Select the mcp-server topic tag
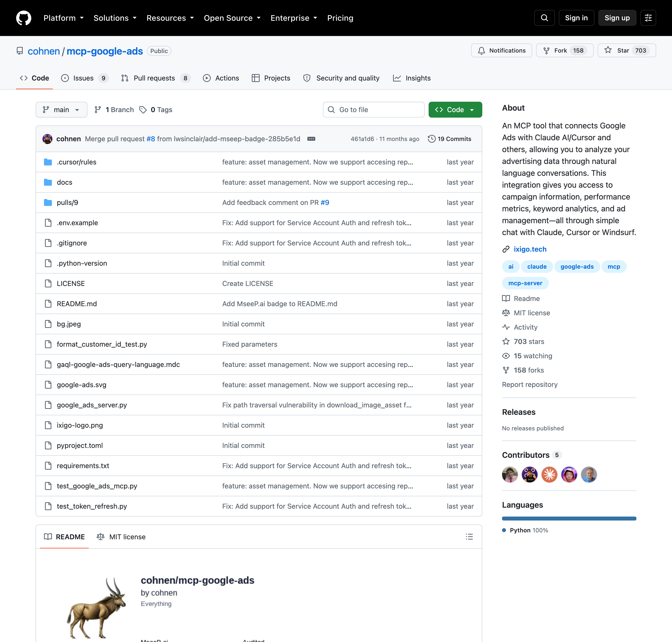Image resolution: width=672 pixels, height=642 pixels. [x=525, y=283]
